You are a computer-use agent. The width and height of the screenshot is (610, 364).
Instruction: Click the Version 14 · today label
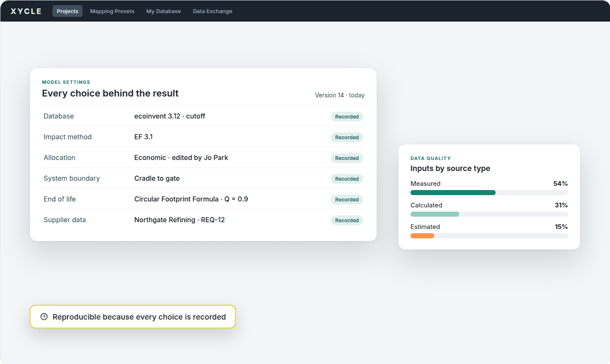click(340, 95)
